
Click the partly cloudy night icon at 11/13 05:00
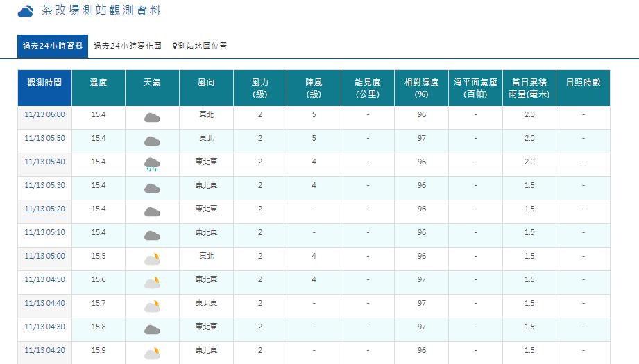click(x=152, y=259)
